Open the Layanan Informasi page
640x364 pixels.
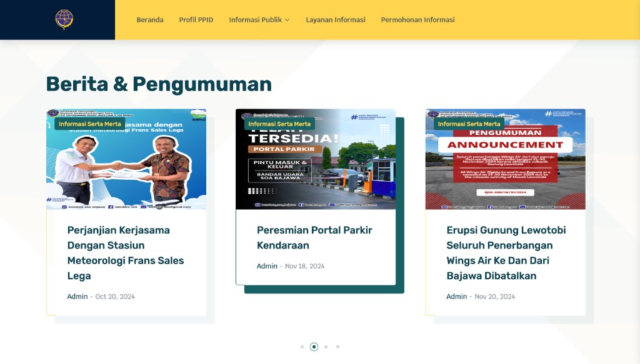pos(336,19)
